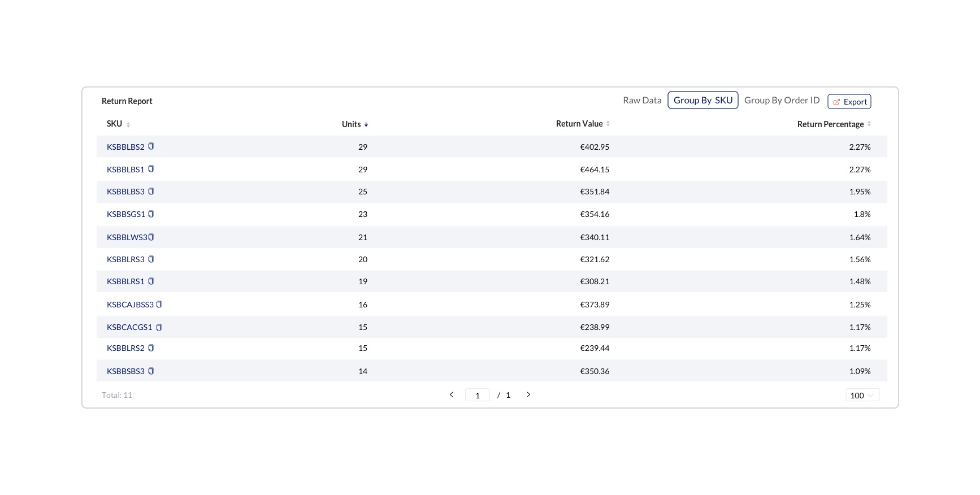The width and height of the screenshot is (980, 495).
Task: Select return value €351.84
Action: (595, 192)
